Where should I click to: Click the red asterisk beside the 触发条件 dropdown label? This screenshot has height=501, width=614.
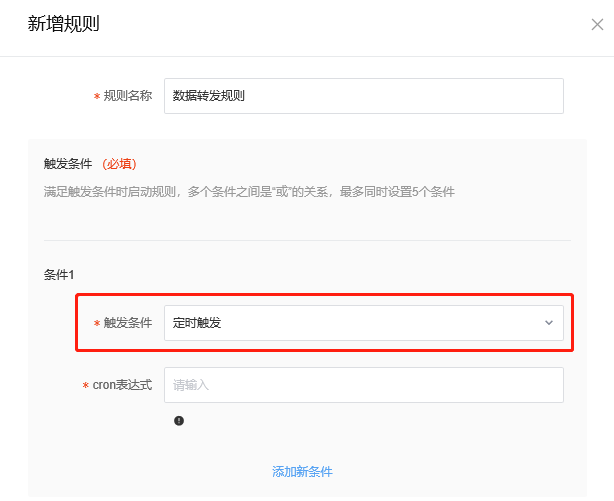point(97,324)
